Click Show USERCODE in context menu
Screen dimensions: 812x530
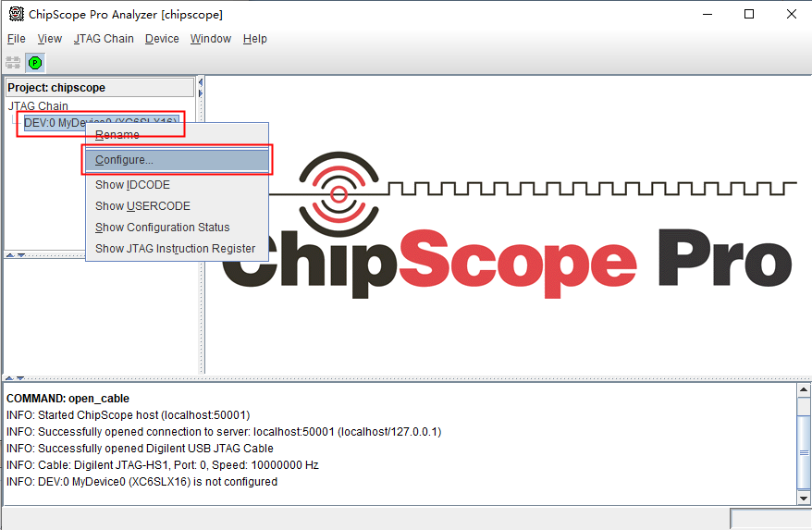(142, 206)
